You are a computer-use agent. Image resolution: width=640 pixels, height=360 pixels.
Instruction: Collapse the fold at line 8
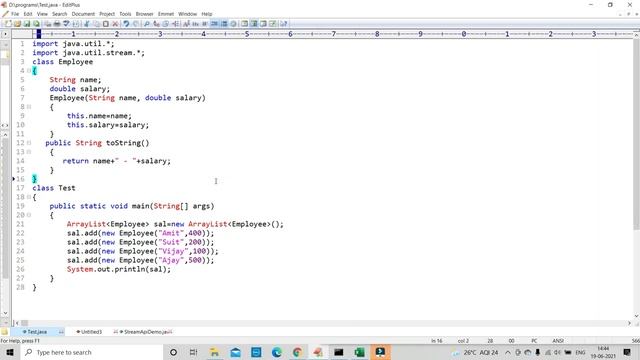(29, 107)
